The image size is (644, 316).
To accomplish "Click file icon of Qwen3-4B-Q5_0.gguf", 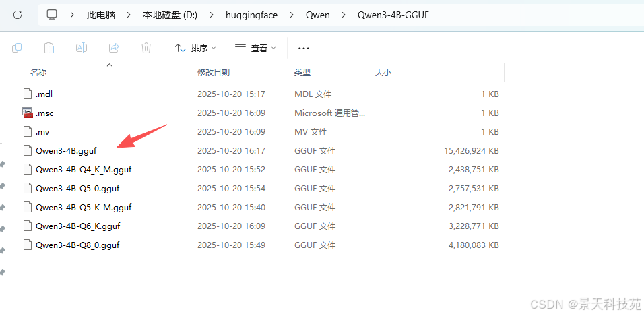I will [28, 189].
